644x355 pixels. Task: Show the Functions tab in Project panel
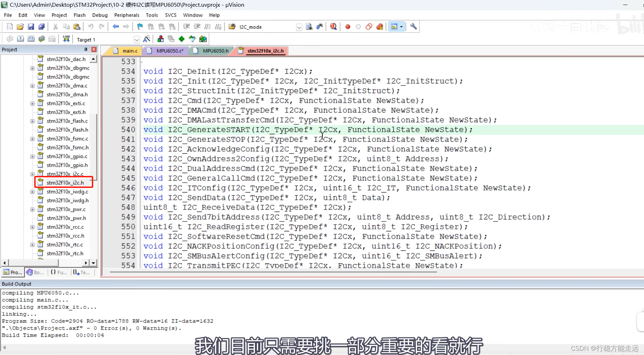pyautogui.click(x=59, y=272)
